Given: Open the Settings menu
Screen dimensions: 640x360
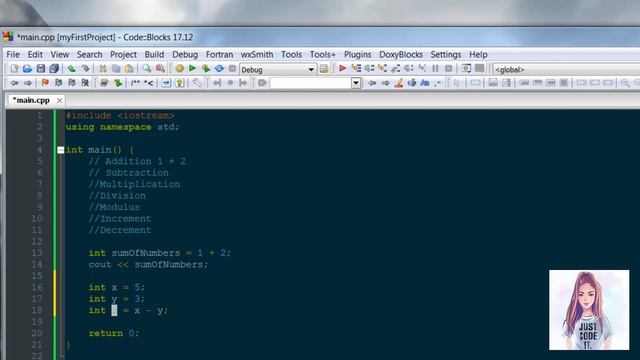Looking at the screenshot, I should tap(446, 54).
